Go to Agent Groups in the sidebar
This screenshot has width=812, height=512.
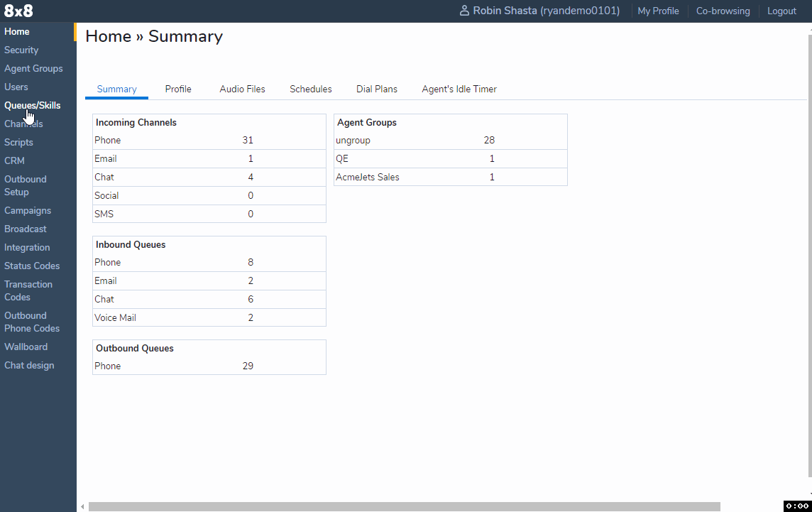click(33, 68)
